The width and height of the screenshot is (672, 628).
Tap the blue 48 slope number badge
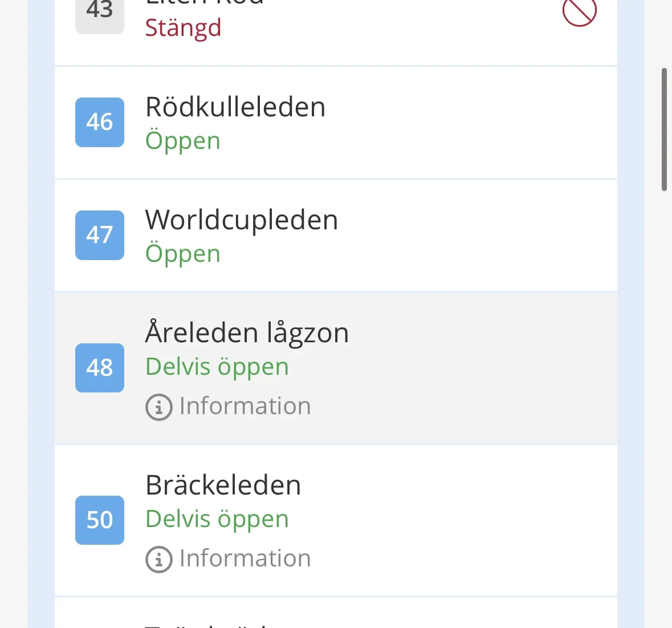(100, 368)
